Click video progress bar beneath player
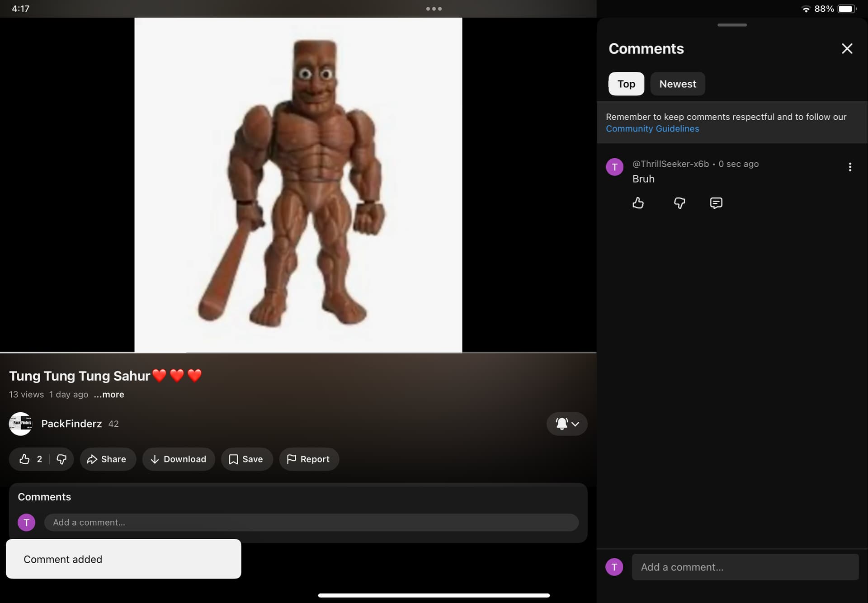This screenshot has height=603, width=868. click(x=298, y=352)
